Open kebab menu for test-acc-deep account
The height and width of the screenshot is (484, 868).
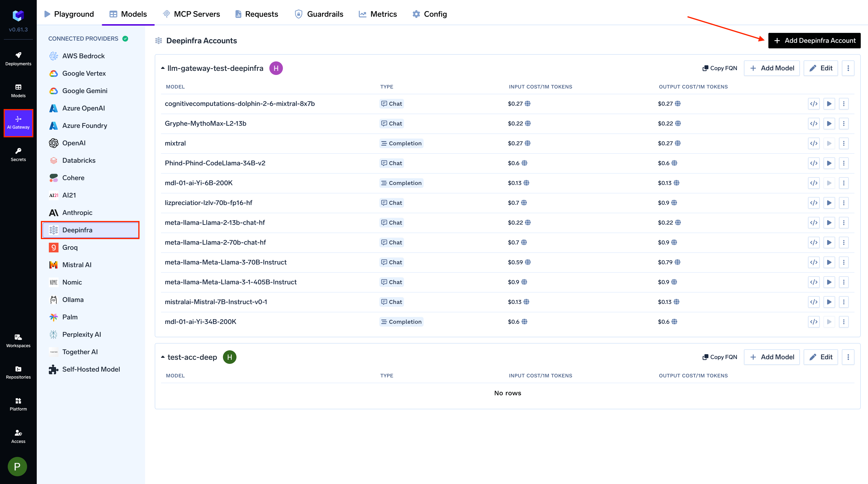click(848, 357)
